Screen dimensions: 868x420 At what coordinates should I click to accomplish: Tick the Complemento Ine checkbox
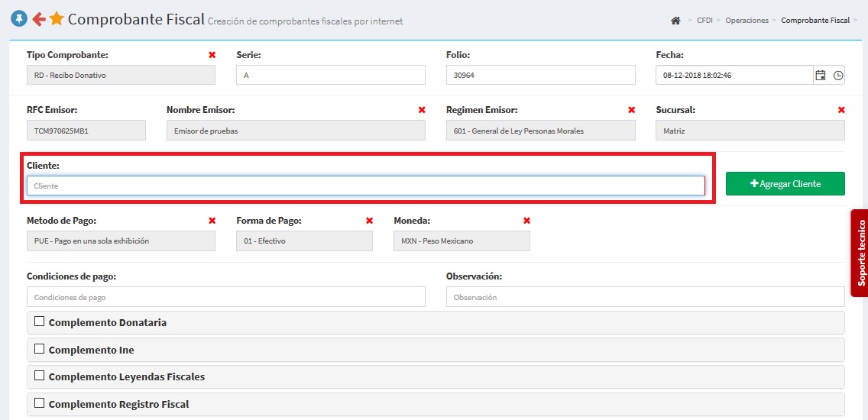click(39, 349)
